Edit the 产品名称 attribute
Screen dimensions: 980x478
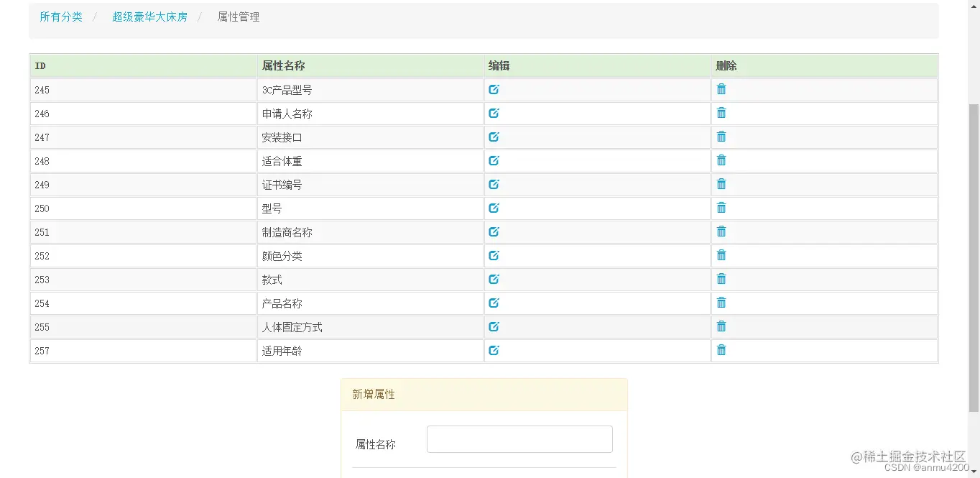coord(494,303)
